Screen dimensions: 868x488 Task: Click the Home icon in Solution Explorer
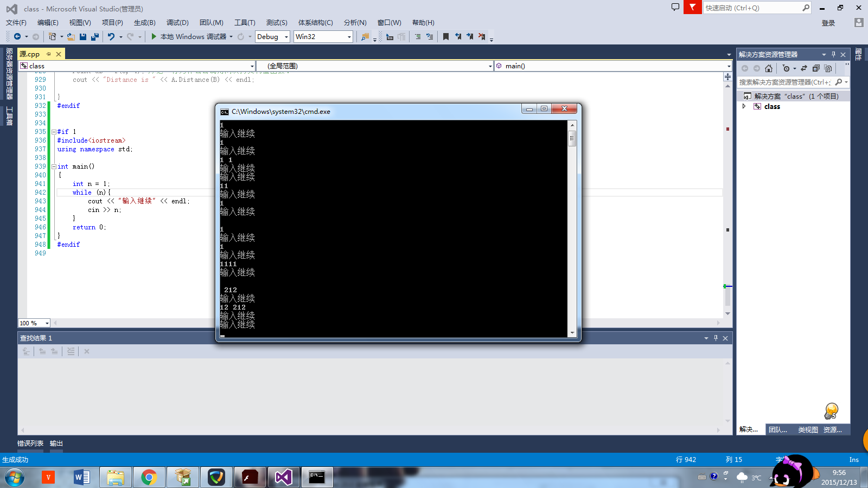(769, 68)
